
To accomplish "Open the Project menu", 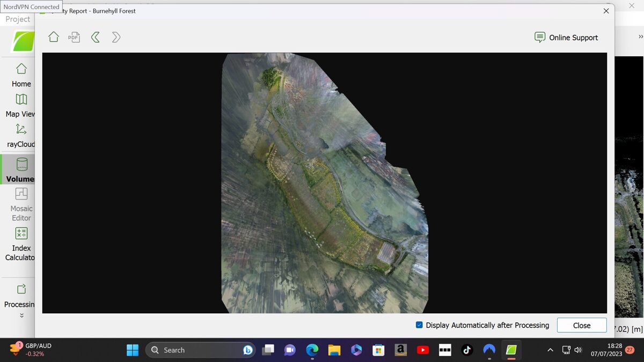I will 18,19.
